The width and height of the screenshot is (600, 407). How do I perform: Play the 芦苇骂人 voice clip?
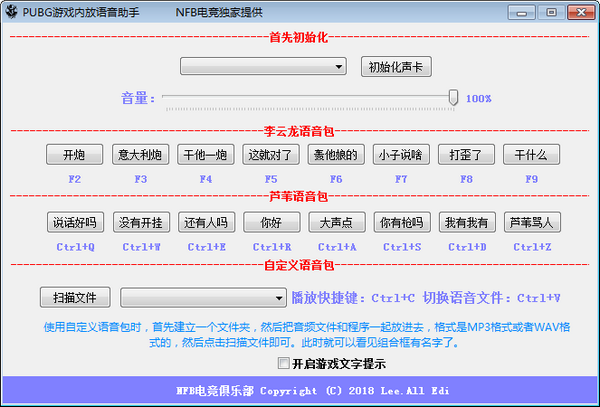point(532,222)
